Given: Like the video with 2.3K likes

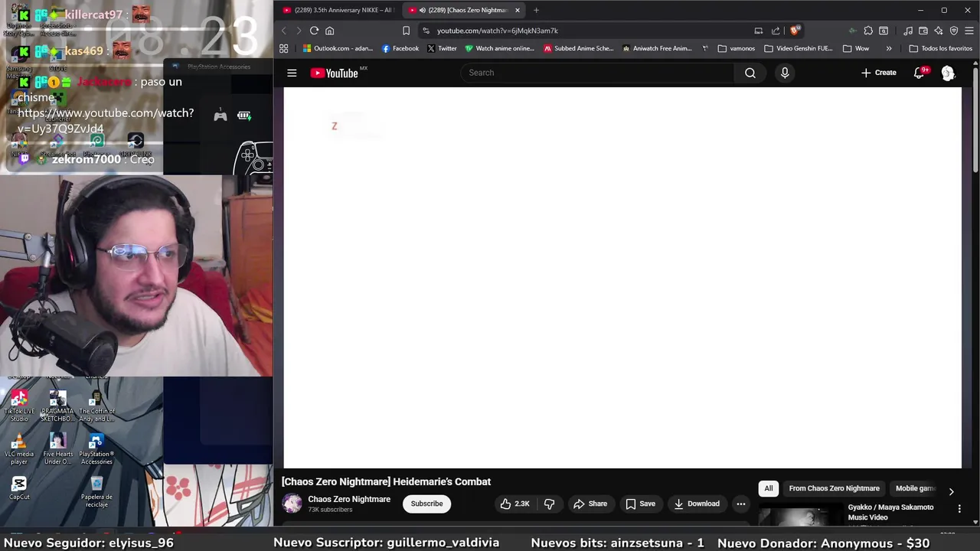Looking at the screenshot, I should [514, 504].
